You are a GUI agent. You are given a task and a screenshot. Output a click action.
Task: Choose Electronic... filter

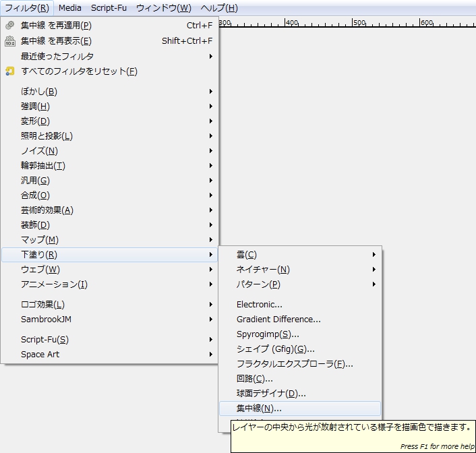(300, 305)
